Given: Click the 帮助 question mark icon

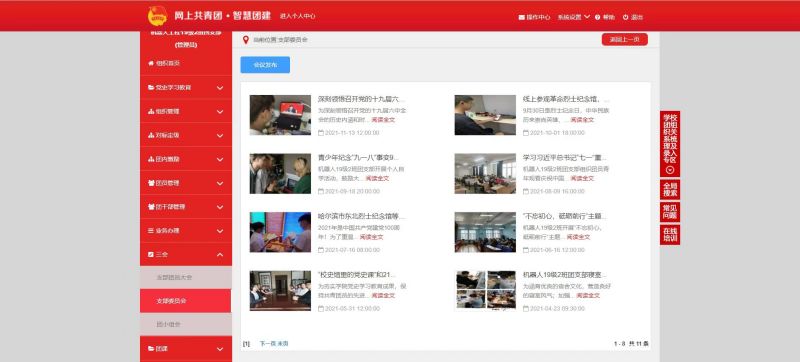Looking at the screenshot, I should coord(597,17).
